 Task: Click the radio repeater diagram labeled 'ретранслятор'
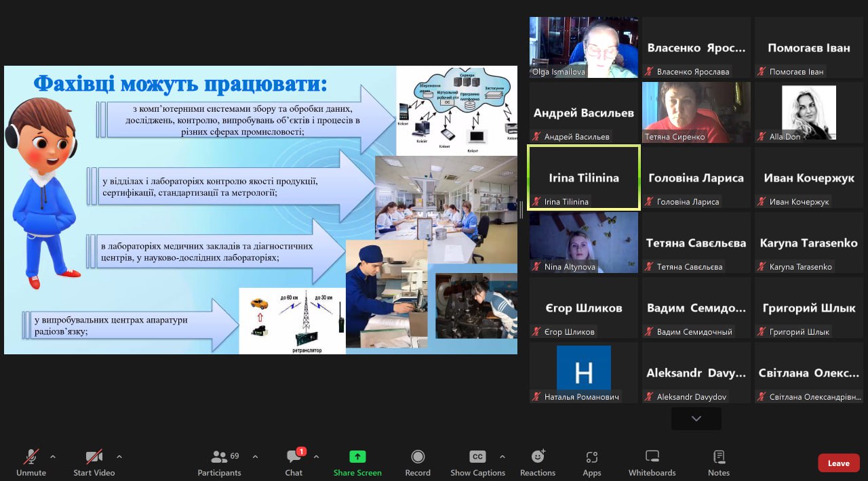click(292, 321)
